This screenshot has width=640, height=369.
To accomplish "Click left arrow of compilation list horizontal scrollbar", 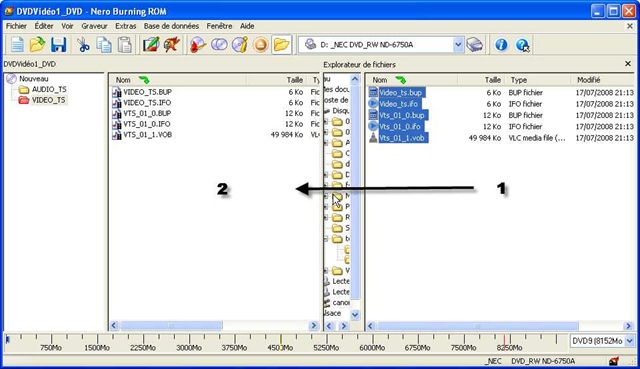I will pos(114,325).
